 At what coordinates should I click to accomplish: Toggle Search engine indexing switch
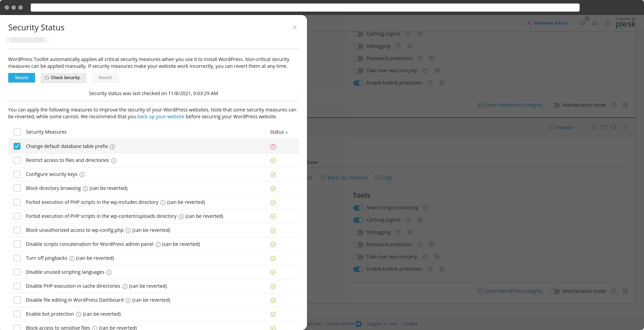[358, 208]
